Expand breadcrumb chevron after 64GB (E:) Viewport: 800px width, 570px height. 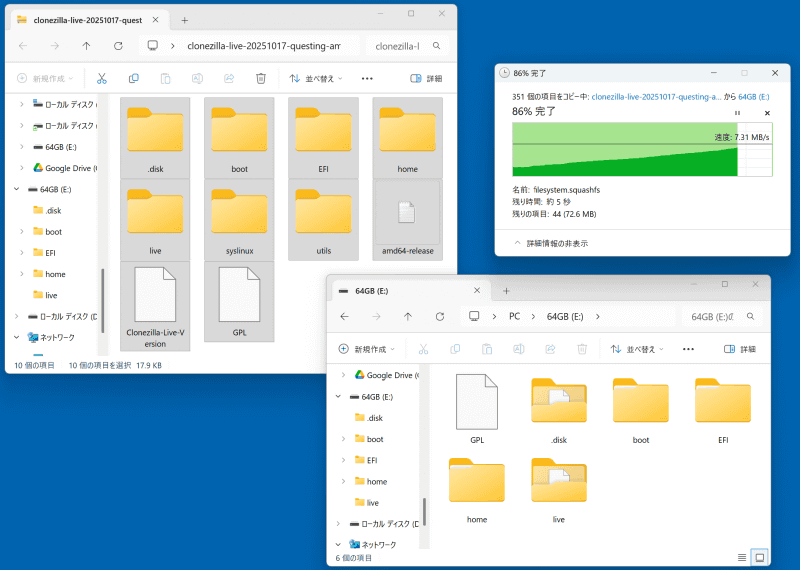(597, 316)
